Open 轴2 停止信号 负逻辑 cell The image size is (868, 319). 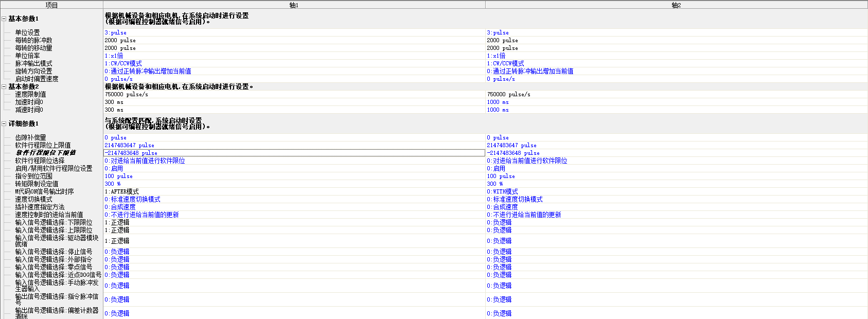pos(676,252)
